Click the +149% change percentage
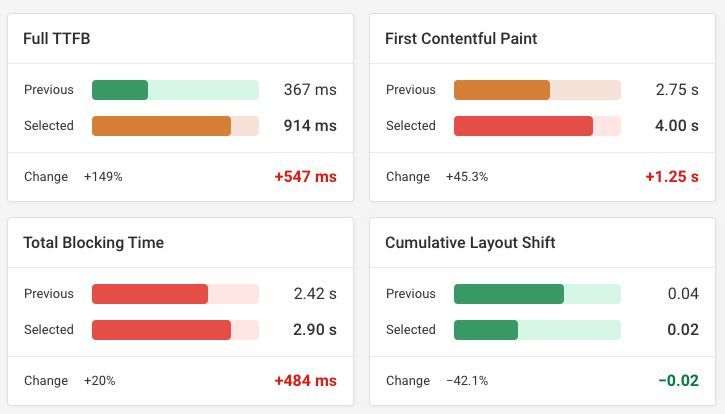This screenshot has height=414, width=725. click(x=103, y=177)
